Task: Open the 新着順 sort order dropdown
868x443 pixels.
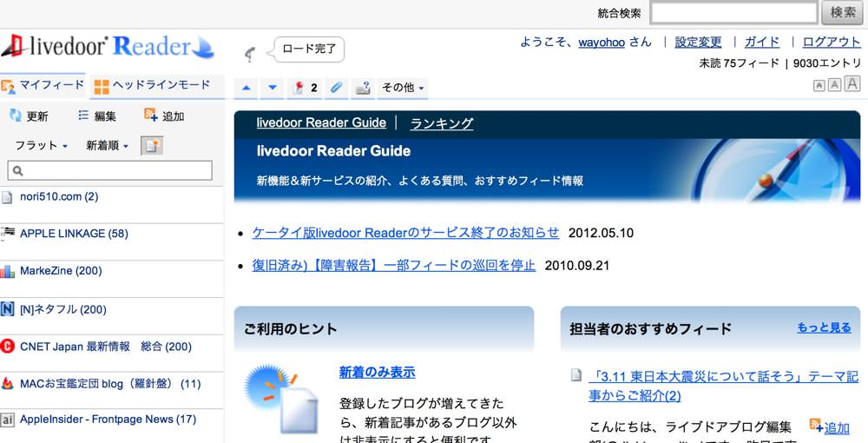Action: (107, 146)
